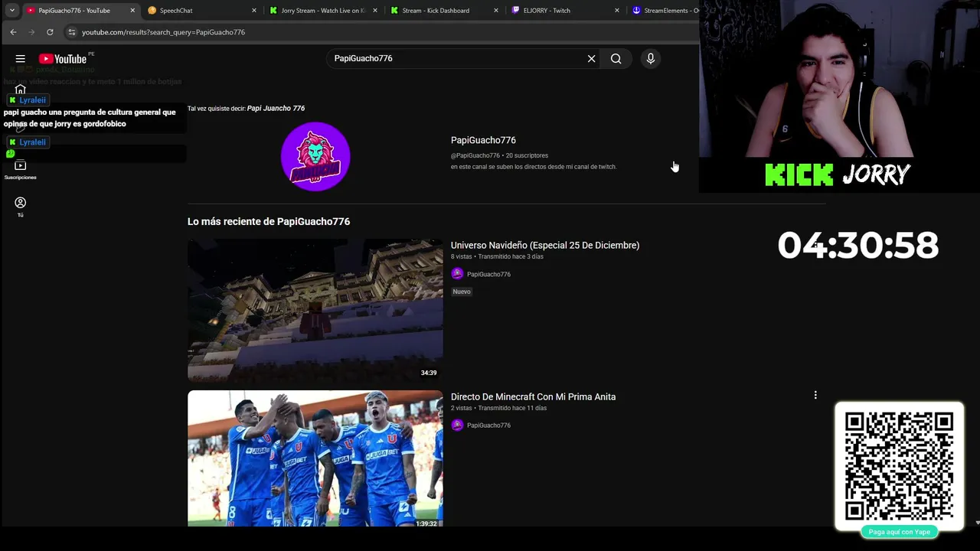Switch to the StreamElements tab

click(x=665, y=11)
